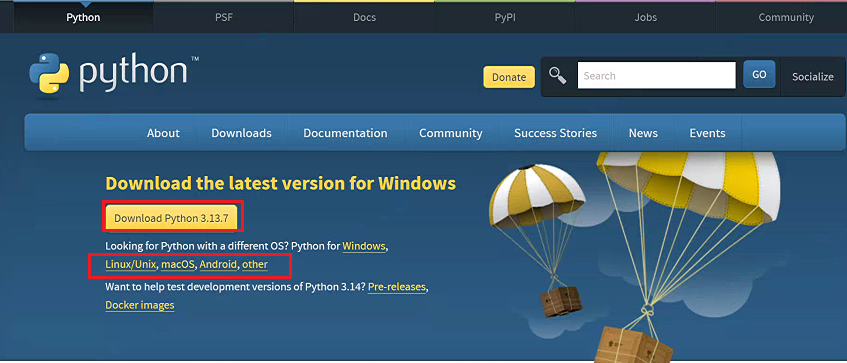Open the Python tab in top bar
Image resolution: width=847 pixels, height=363 pixels.
tap(83, 17)
